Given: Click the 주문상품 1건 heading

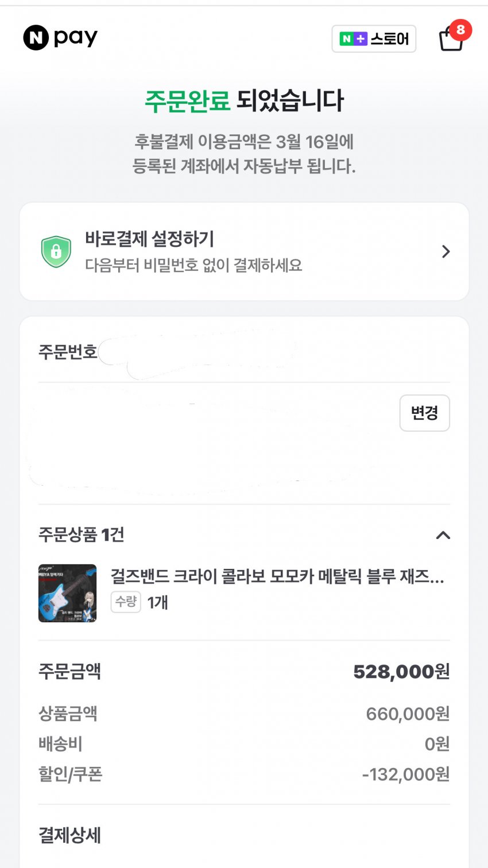Looking at the screenshot, I should pyautogui.click(x=81, y=535).
